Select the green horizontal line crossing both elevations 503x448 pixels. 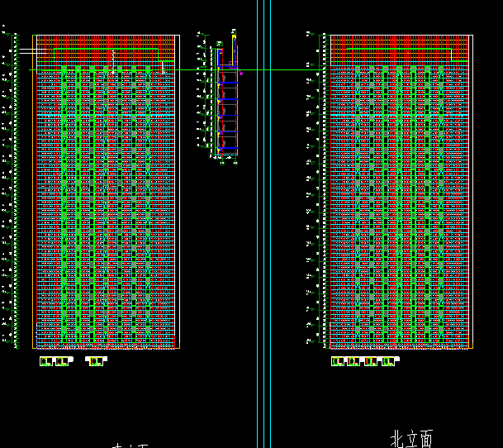pyautogui.click(x=273, y=70)
